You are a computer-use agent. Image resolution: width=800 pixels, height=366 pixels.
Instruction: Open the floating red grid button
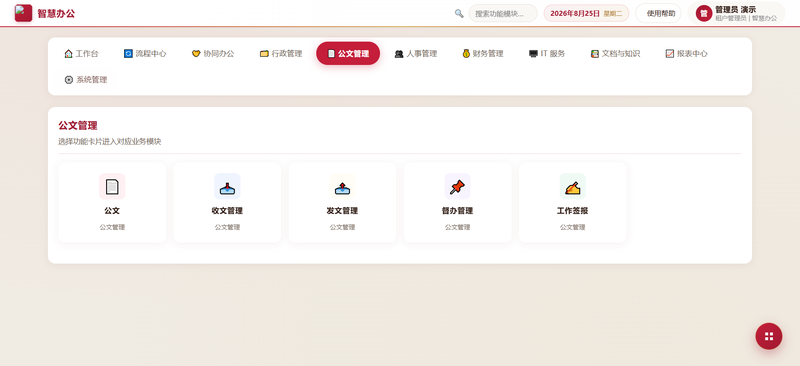(769, 336)
